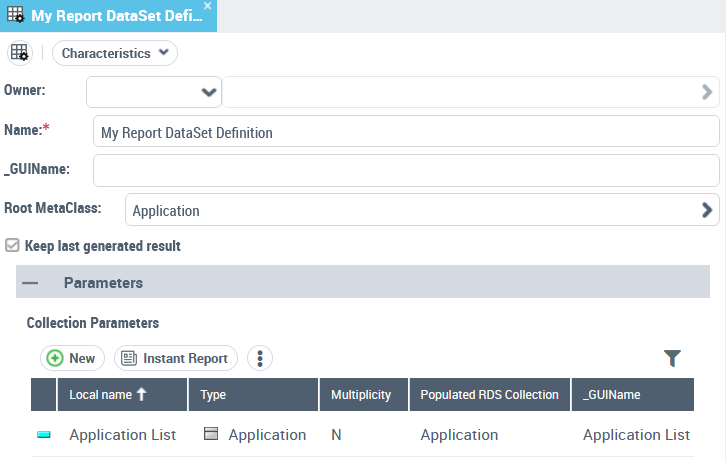Image resolution: width=726 pixels, height=462 pixels.
Task: Click the cyan Application List row icon
Action: [x=43, y=435]
